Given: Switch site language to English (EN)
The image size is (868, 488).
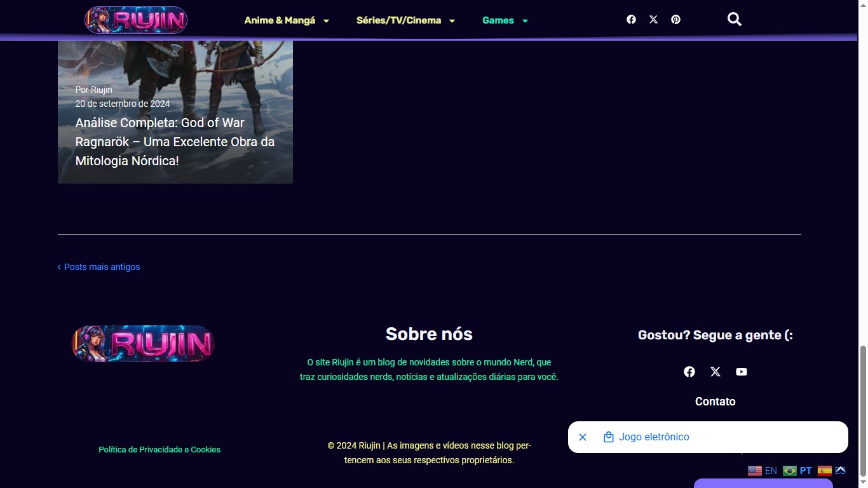Looking at the screenshot, I should [x=763, y=471].
